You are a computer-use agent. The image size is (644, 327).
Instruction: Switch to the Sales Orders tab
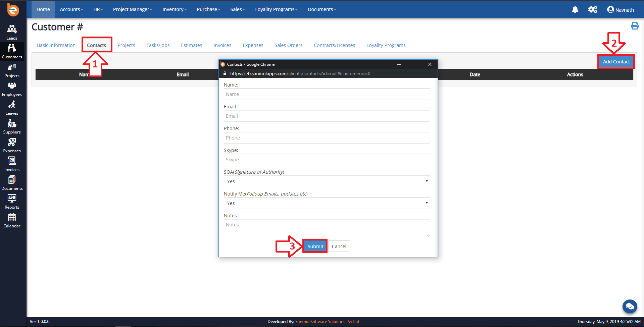coord(289,45)
